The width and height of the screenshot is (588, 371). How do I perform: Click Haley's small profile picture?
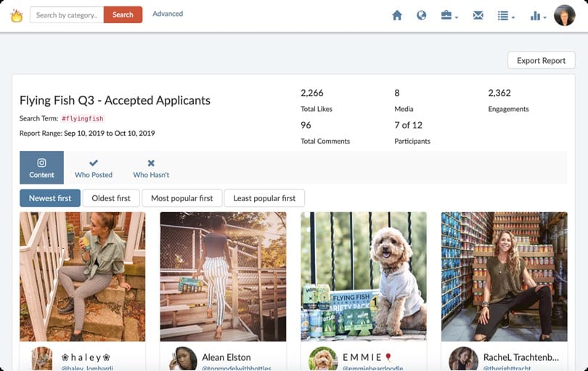point(42,359)
